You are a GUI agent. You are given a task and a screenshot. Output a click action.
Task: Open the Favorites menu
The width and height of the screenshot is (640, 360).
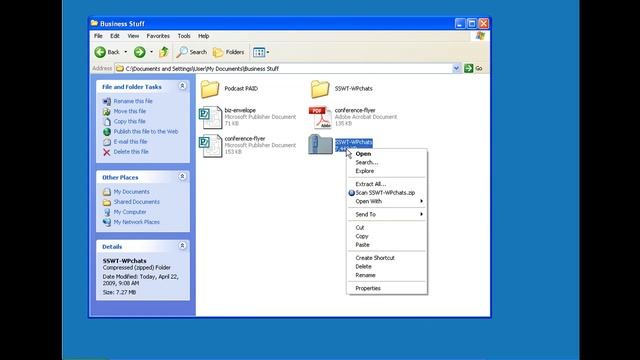[x=158, y=36]
